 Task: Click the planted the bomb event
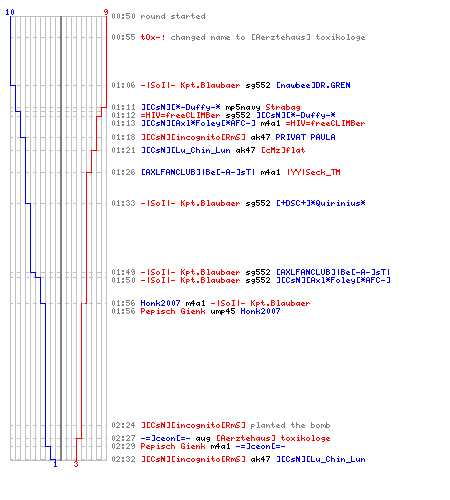tap(290, 425)
